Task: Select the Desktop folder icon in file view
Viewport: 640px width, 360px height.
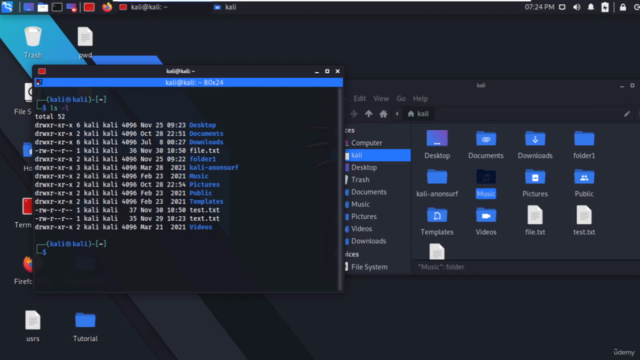Action: coord(437,144)
